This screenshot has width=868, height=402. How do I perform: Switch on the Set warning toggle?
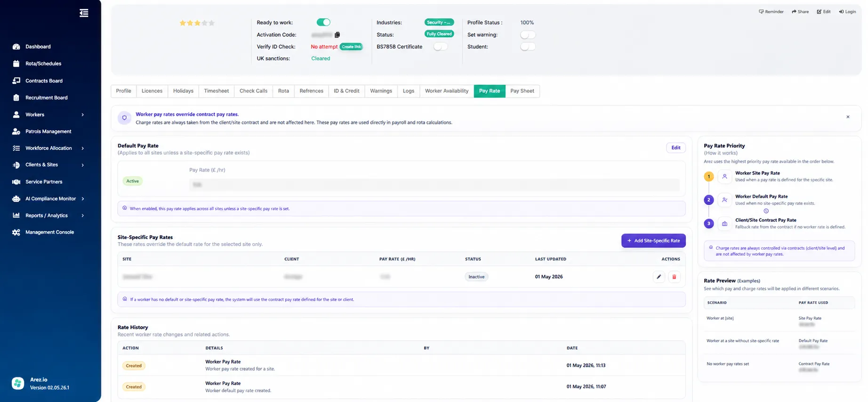[528, 35]
